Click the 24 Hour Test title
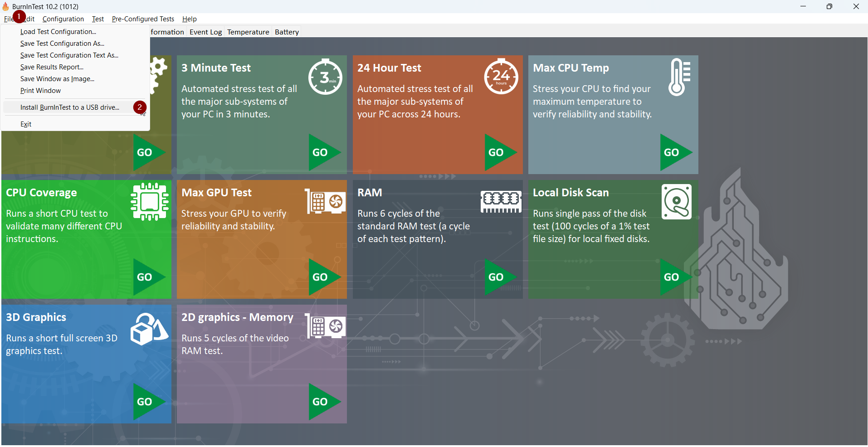The height and width of the screenshot is (447, 868). 390,68
